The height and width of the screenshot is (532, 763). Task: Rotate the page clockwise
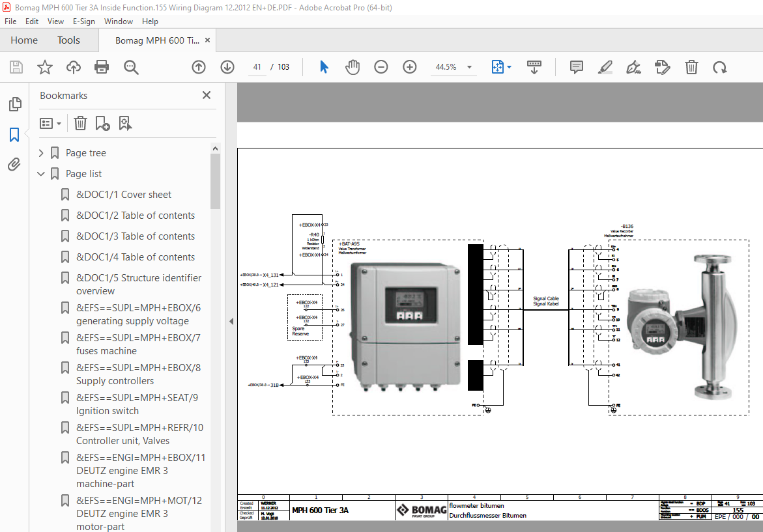[720, 67]
